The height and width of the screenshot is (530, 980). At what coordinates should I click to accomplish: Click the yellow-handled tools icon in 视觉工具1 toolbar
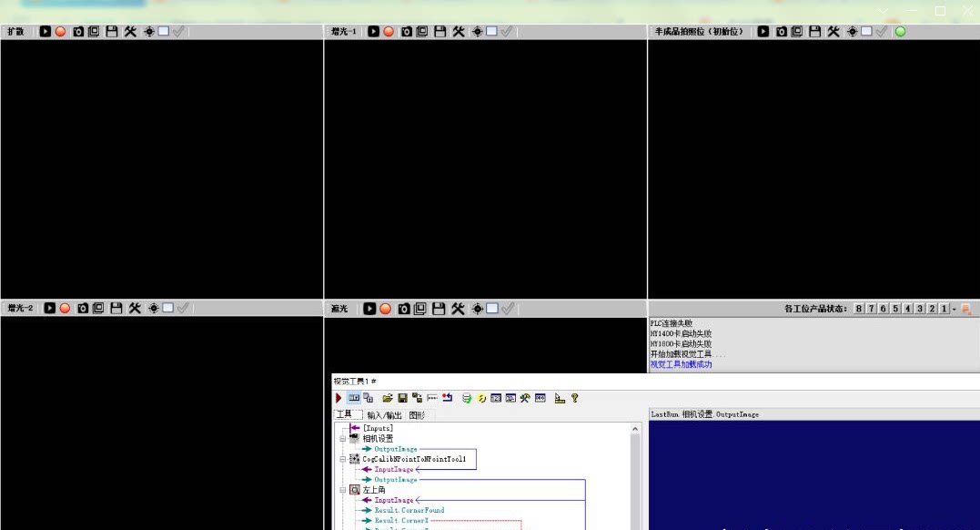point(525,398)
